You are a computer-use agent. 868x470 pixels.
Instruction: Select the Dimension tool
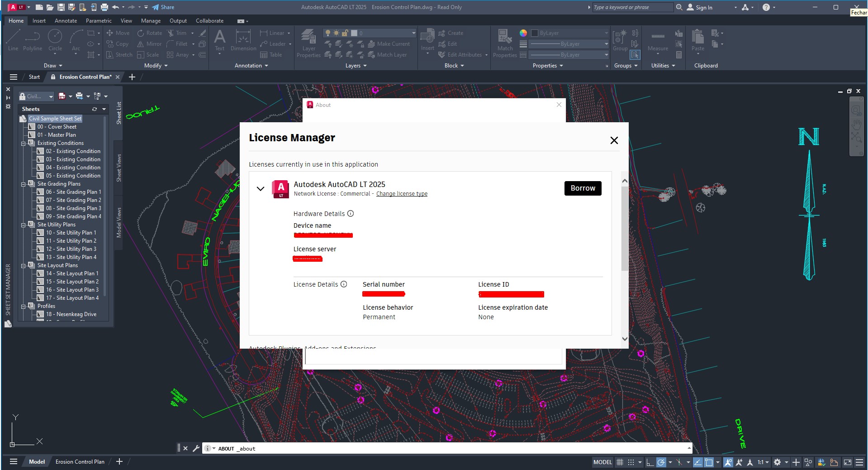tap(243, 40)
